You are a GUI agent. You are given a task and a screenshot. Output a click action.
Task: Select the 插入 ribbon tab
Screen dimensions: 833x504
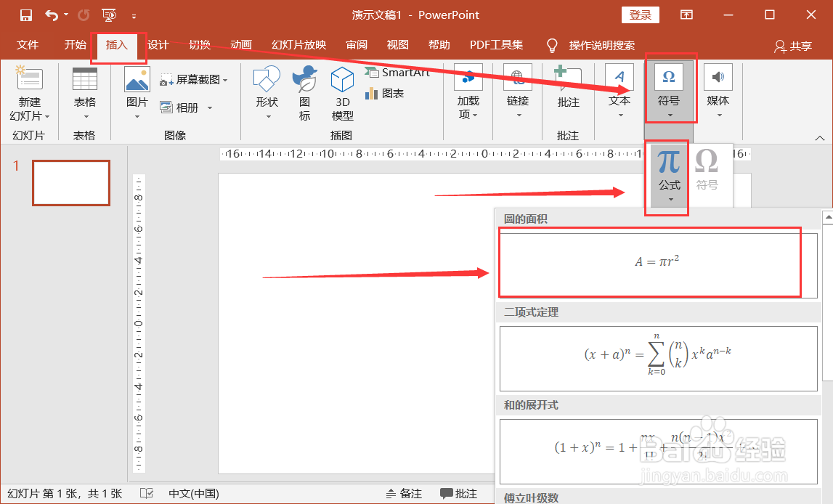(x=116, y=45)
